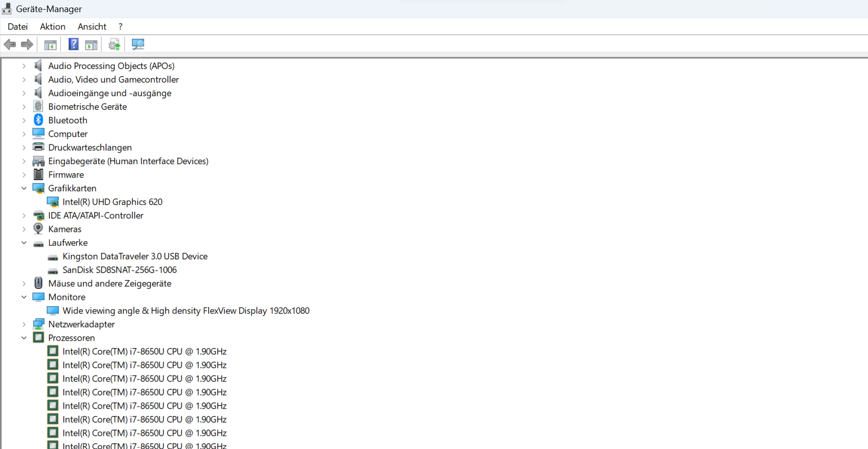Collapse the Prozessoren node

pos(24,338)
